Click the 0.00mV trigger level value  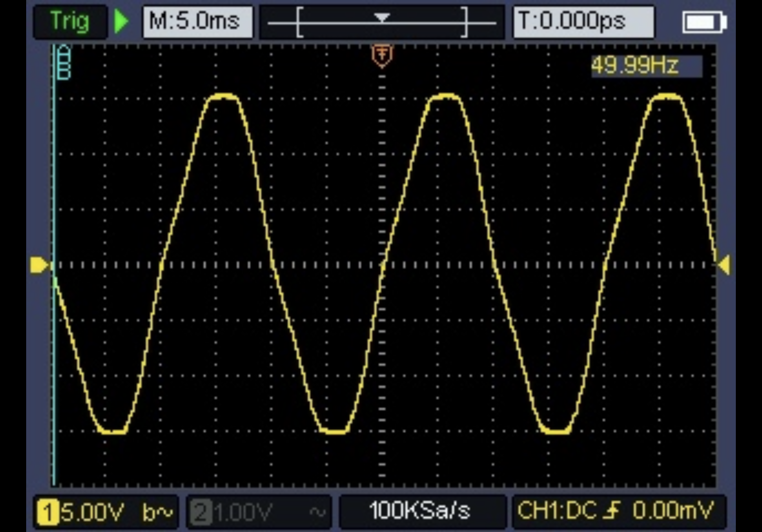point(673,510)
